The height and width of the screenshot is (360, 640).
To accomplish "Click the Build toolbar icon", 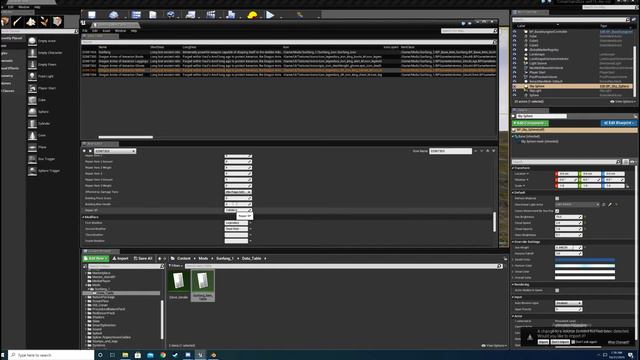I will pos(231,15).
